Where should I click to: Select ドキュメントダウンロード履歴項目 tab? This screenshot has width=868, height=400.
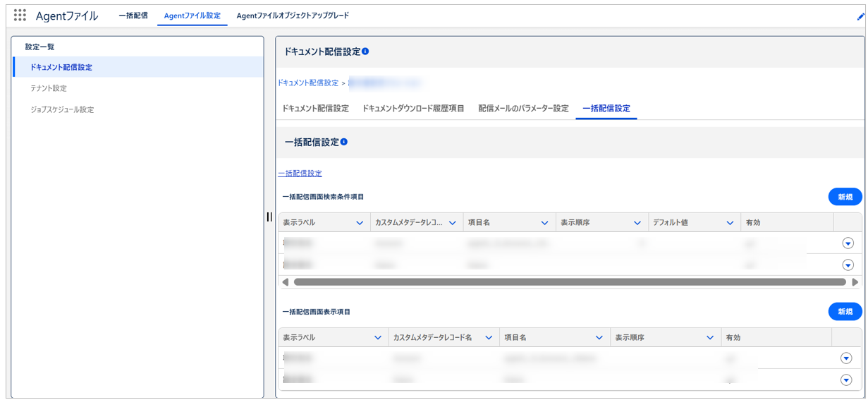coord(413,109)
